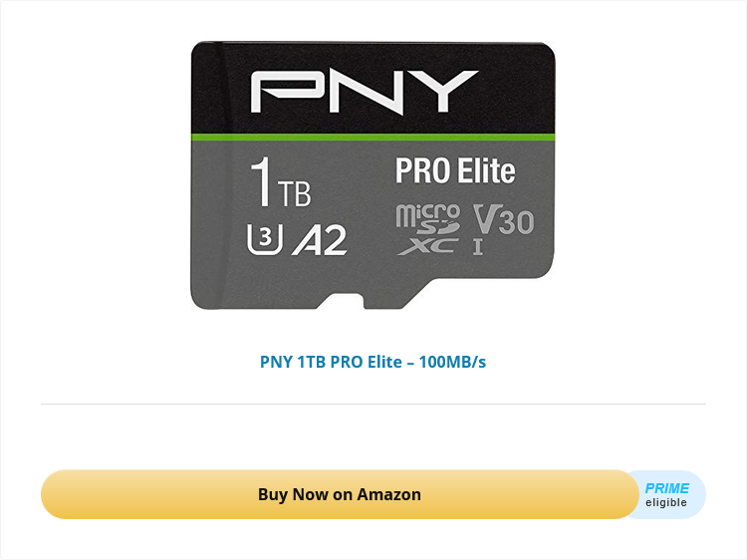Open the PNY 1TB PRO Elite title link

tap(373, 362)
